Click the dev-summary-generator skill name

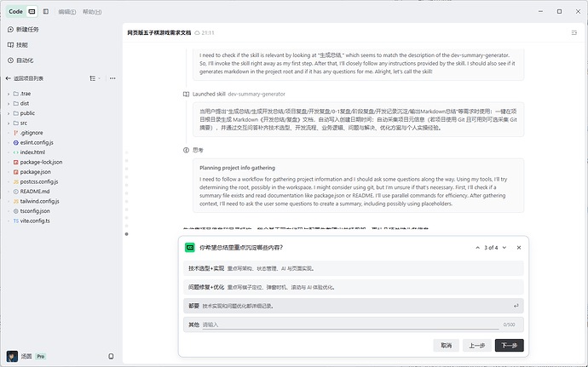257,95
